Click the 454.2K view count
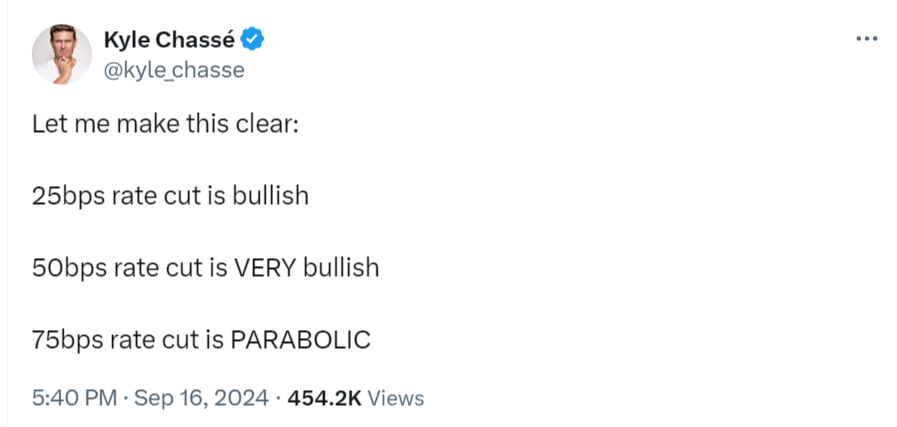Image resolution: width=897 pixels, height=427 pixels. tap(324, 398)
